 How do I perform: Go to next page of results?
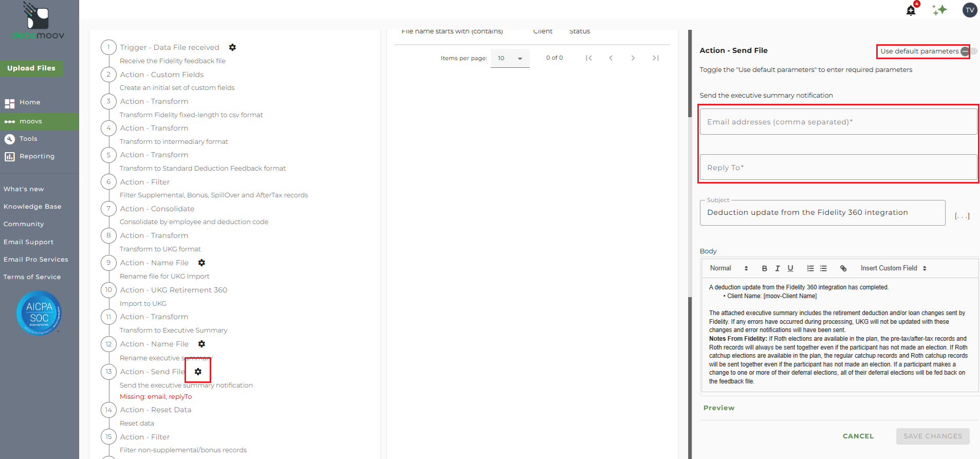click(x=633, y=58)
